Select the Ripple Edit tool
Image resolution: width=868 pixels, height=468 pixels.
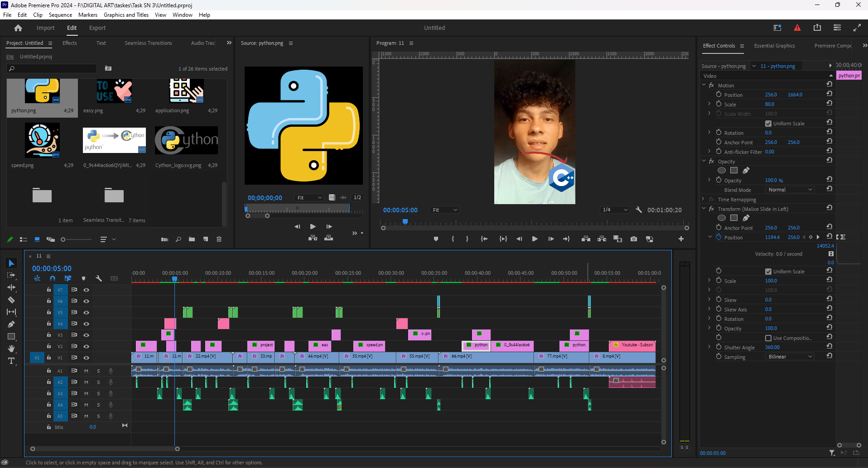(x=11, y=287)
